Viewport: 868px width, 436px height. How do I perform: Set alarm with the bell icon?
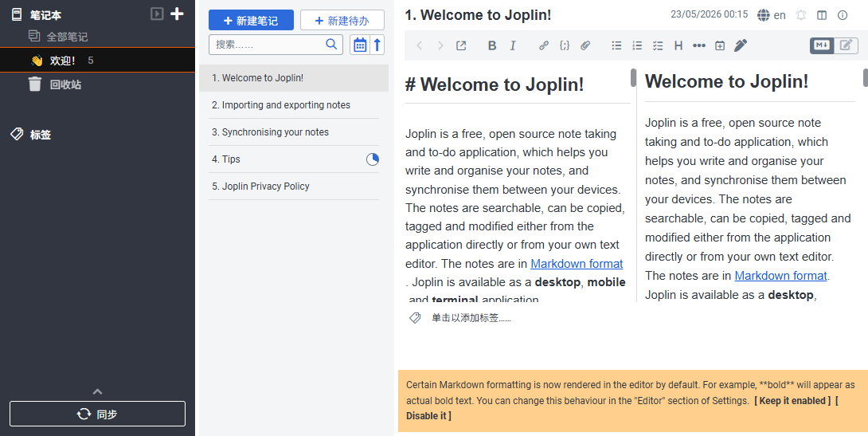[x=801, y=15]
